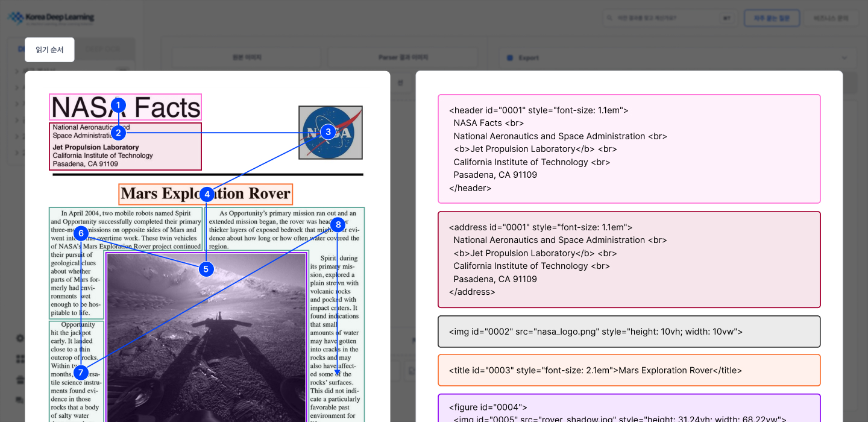Switch to the Parser 결과 이미지 tab

(x=403, y=58)
